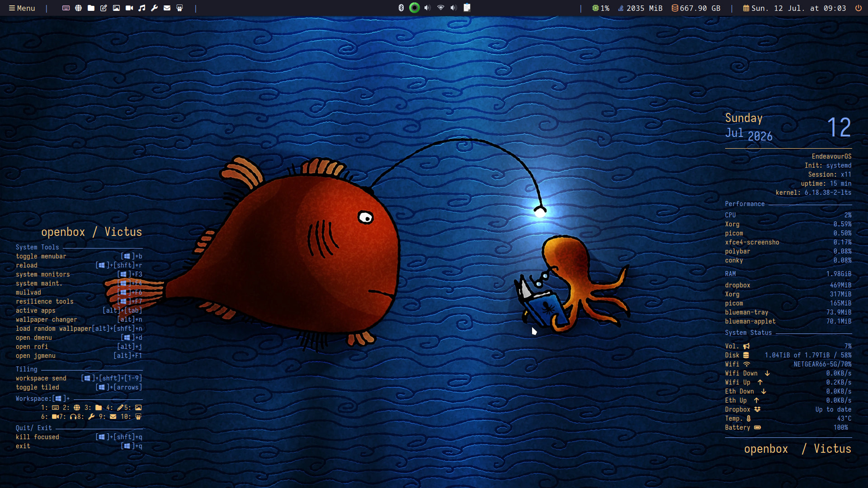This screenshot has width=868, height=488.
Task: Open the Menu launcher in the top bar
Action: coord(22,8)
